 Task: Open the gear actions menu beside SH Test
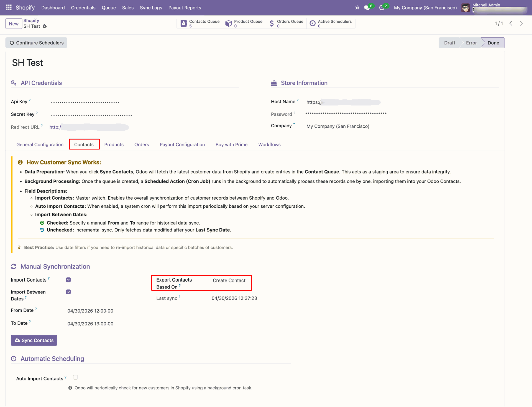[x=45, y=26]
